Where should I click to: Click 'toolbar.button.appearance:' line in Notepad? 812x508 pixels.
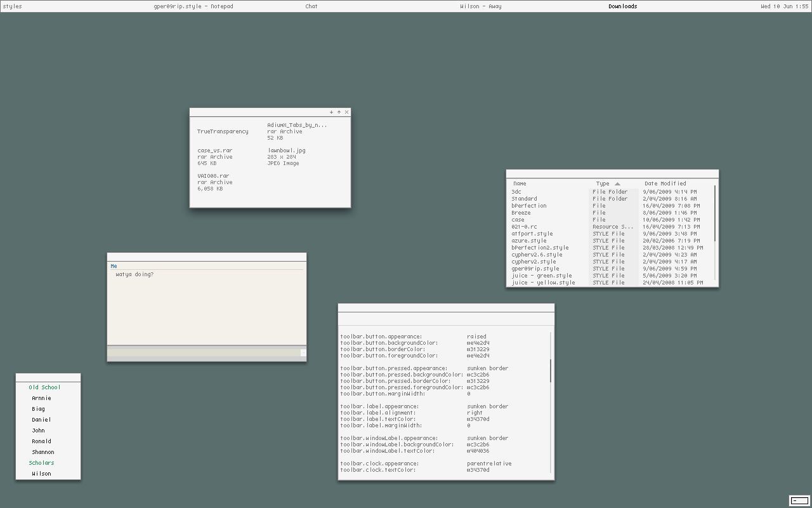click(x=381, y=337)
